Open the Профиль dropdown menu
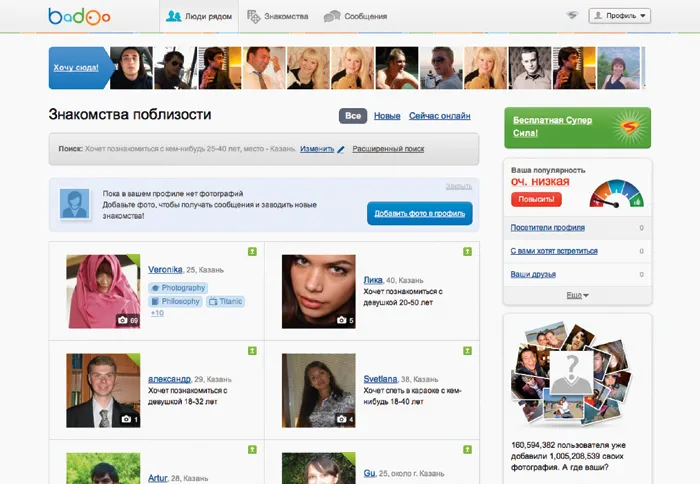 (x=620, y=16)
